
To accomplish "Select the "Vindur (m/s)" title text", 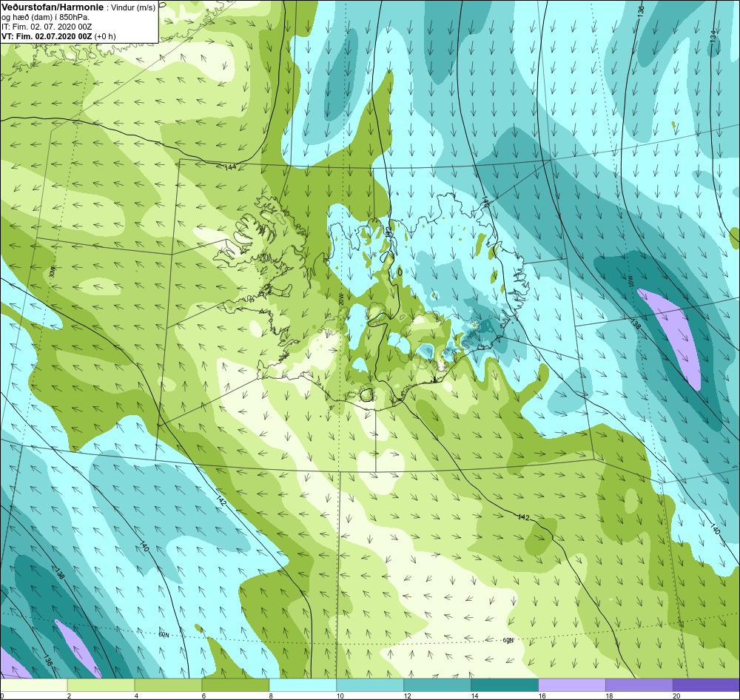I will tap(132, 8).
